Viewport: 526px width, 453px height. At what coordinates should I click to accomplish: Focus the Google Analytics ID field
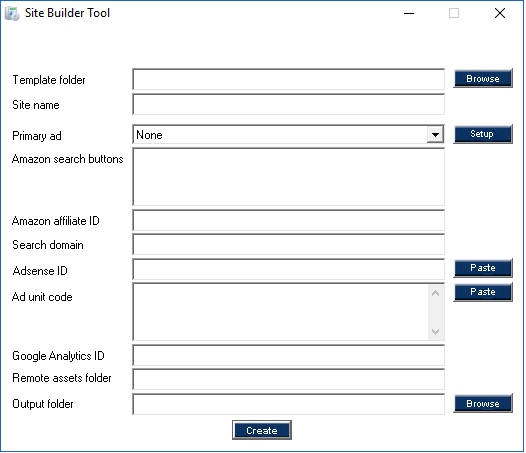tap(288, 355)
